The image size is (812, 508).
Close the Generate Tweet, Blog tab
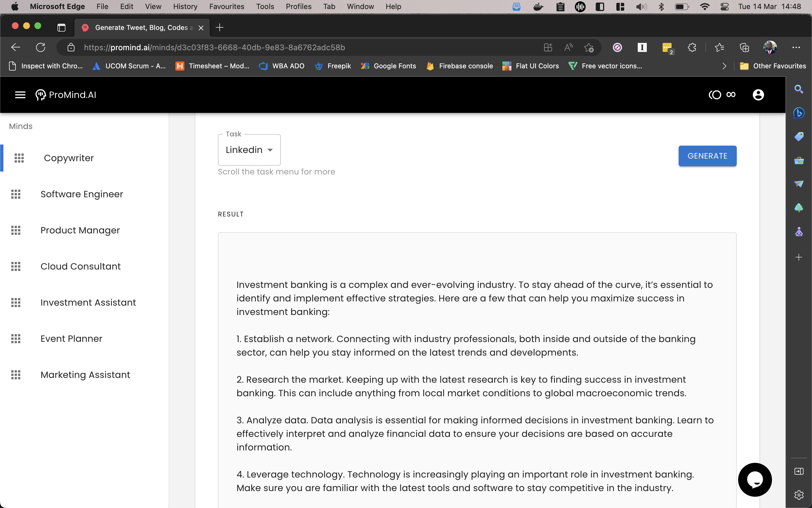[x=201, y=28]
